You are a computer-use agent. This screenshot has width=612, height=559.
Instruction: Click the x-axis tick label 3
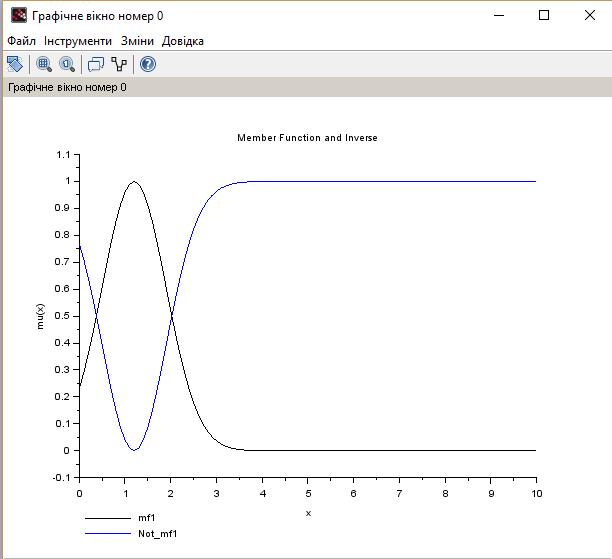tap(217, 494)
